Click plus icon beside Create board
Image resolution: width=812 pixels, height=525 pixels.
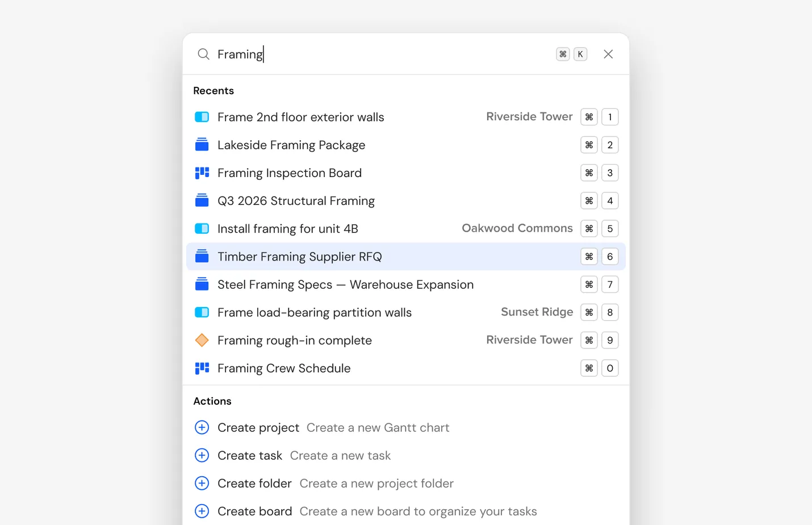[x=202, y=511]
